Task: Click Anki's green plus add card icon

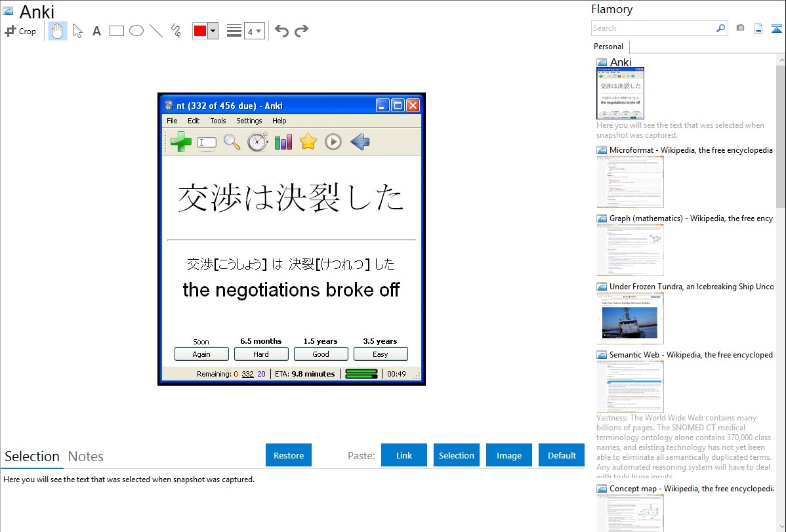Action: coord(181,142)
